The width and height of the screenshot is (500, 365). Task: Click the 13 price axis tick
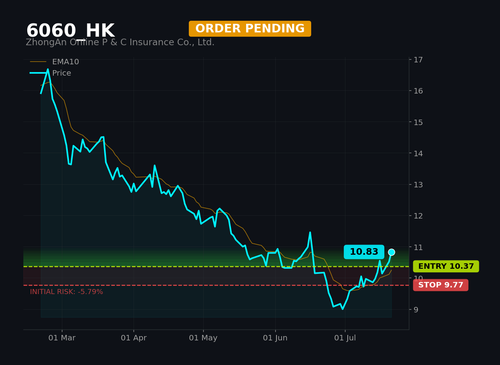click(x=418, y=185)
